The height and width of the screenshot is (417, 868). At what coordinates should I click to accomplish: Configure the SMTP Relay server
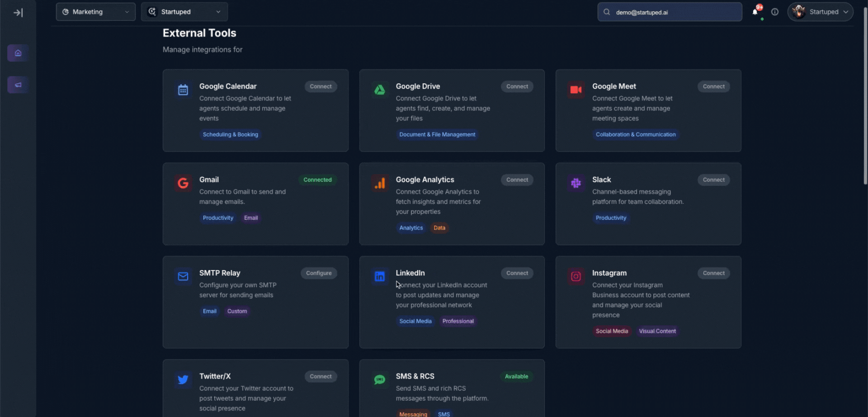[x=318, y=273]
